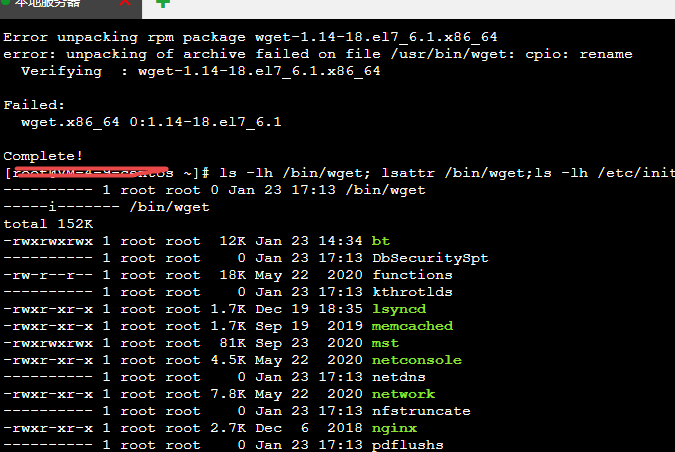
Task: Click the Complete! output line
Action: click(x=43, y=156)
